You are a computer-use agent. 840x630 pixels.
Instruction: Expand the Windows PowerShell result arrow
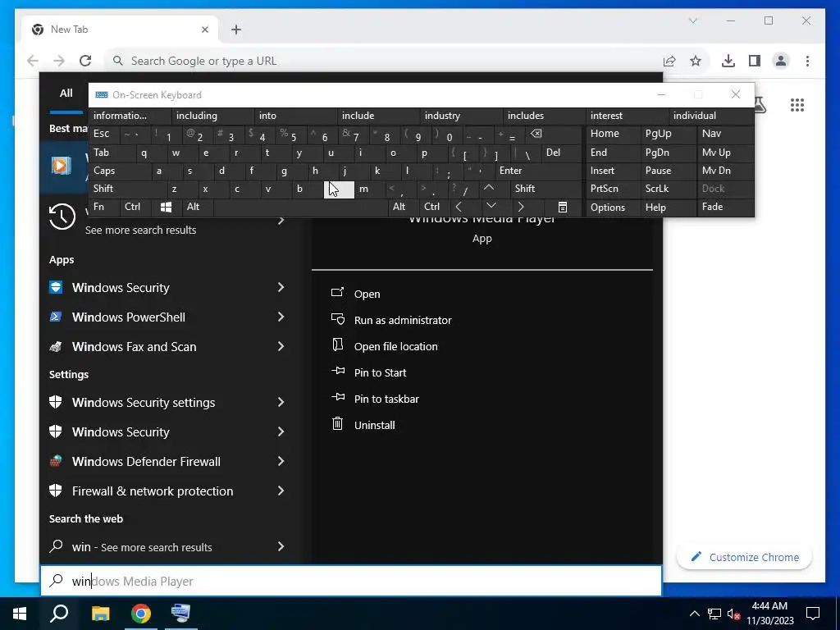point(281,317)
